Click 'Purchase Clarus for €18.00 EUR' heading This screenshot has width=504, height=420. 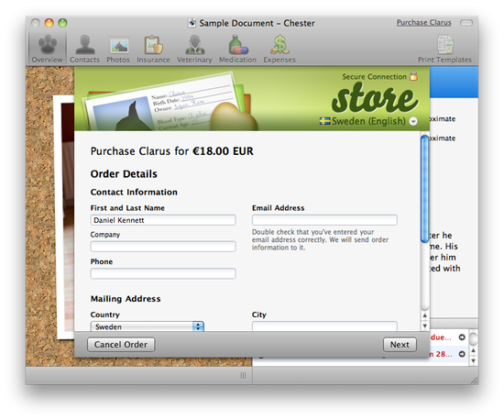tap(172, 151)
